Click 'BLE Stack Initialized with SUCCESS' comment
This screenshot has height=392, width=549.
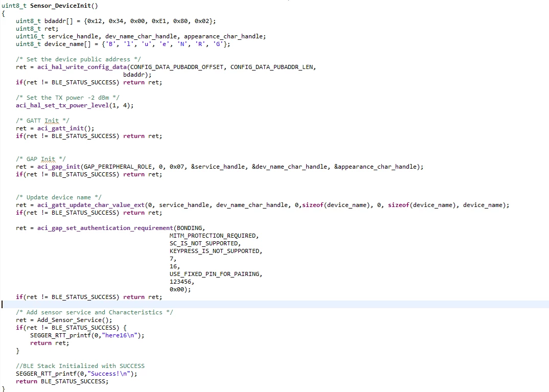[x=80, y=366]
